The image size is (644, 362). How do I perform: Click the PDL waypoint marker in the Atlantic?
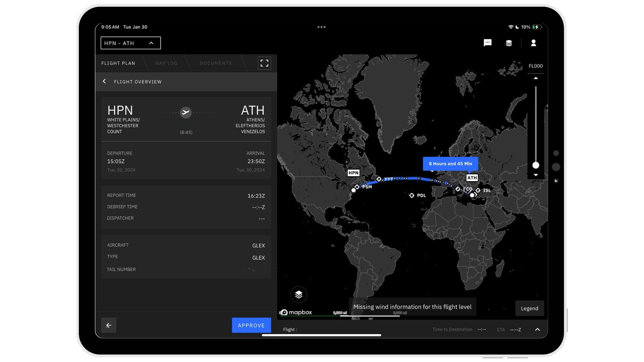pyautogui.click(x=412, y=195)
